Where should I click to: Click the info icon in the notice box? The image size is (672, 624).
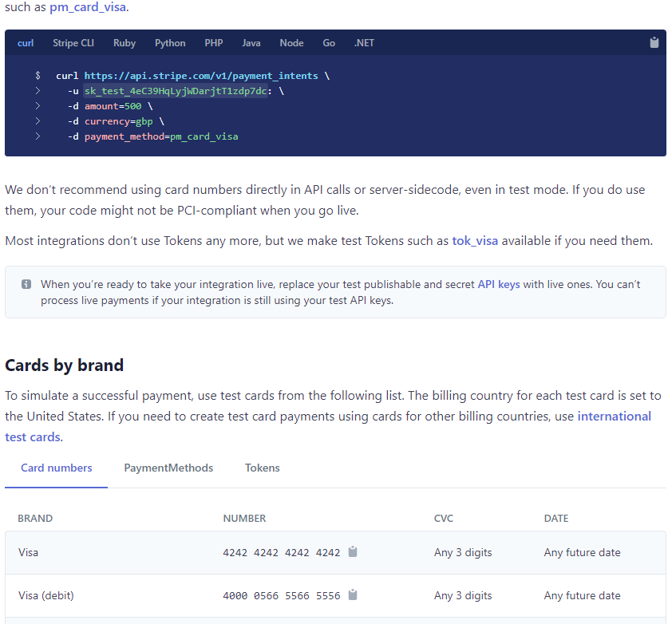(x=26, y=284)
